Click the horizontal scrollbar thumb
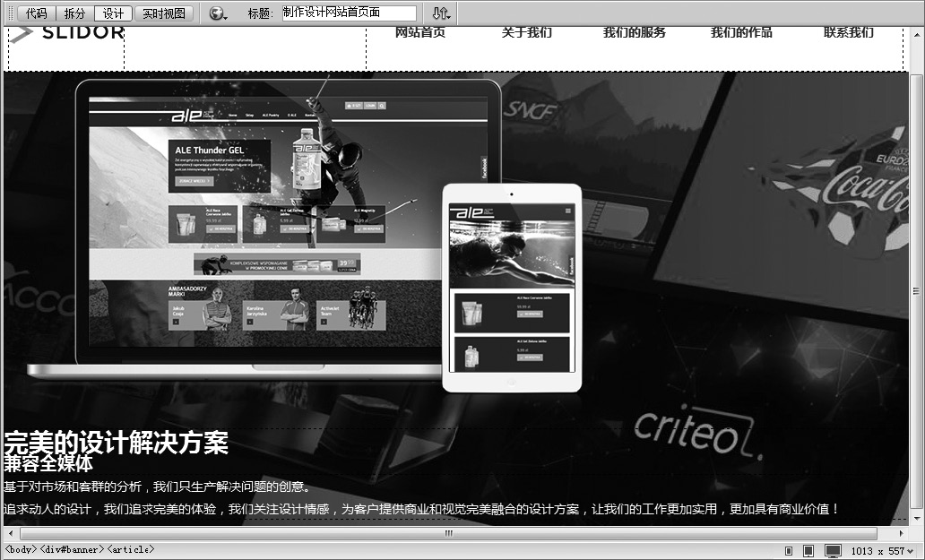Viewport: 925px width, 560px height. pos(448,533)
